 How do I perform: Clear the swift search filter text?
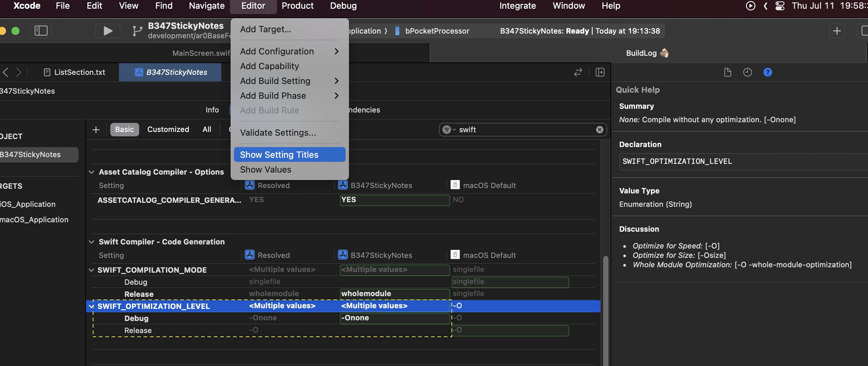599,130
